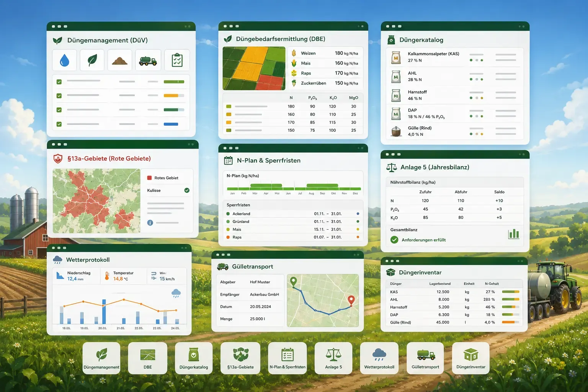The width and height of the screenshot is (588, 392).
Task: Select the Ackerland row in Sperrfristen
Action: click(x=293, y=214)
